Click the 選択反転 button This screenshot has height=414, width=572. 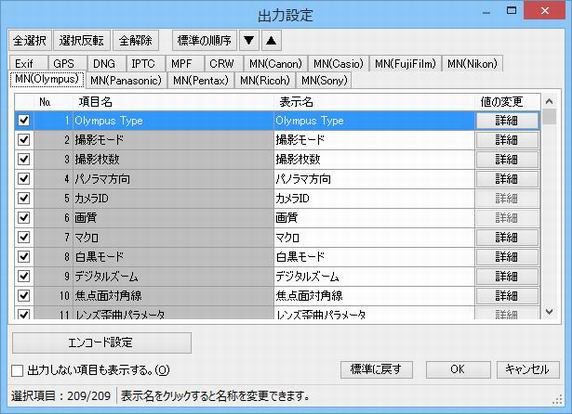point(82,40)
